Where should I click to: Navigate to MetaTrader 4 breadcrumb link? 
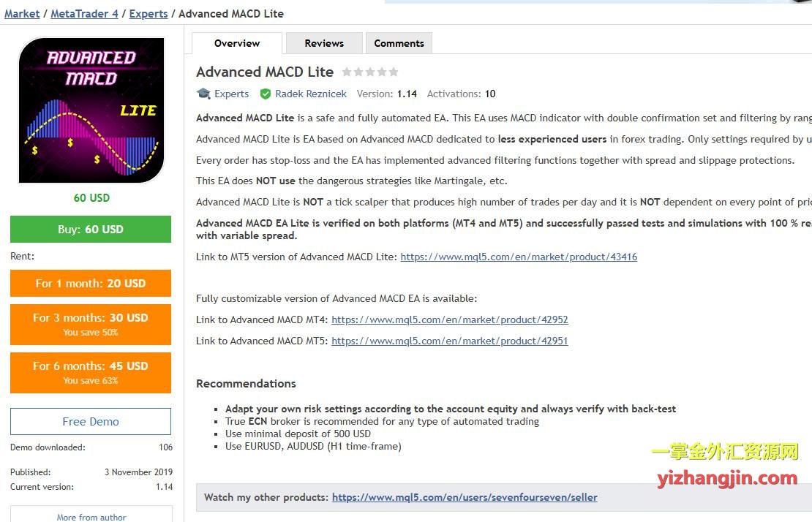pos(84,13)
